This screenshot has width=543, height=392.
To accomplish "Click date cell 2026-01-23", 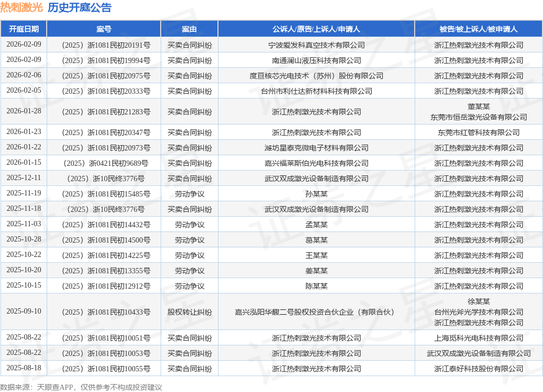I will point(24,132).
